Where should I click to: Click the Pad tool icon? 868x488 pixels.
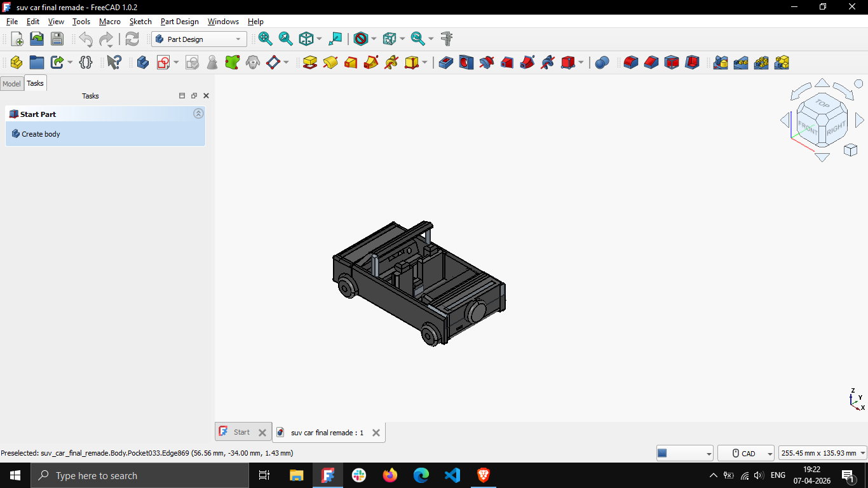(x=310, y=62)
